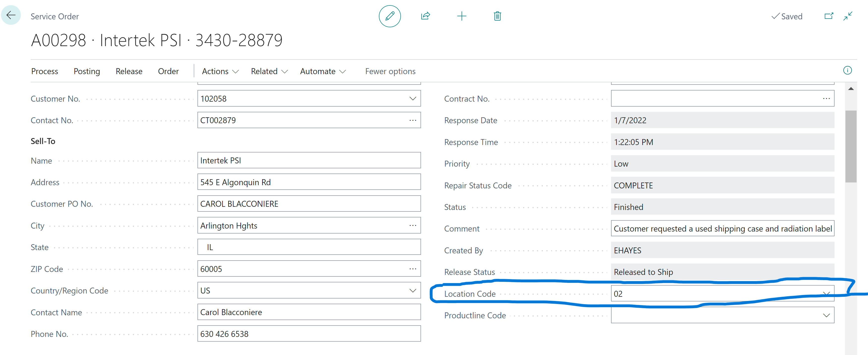868x355 pixels.
Task: Open the Automate menu
Action: (x=323, y=71)
